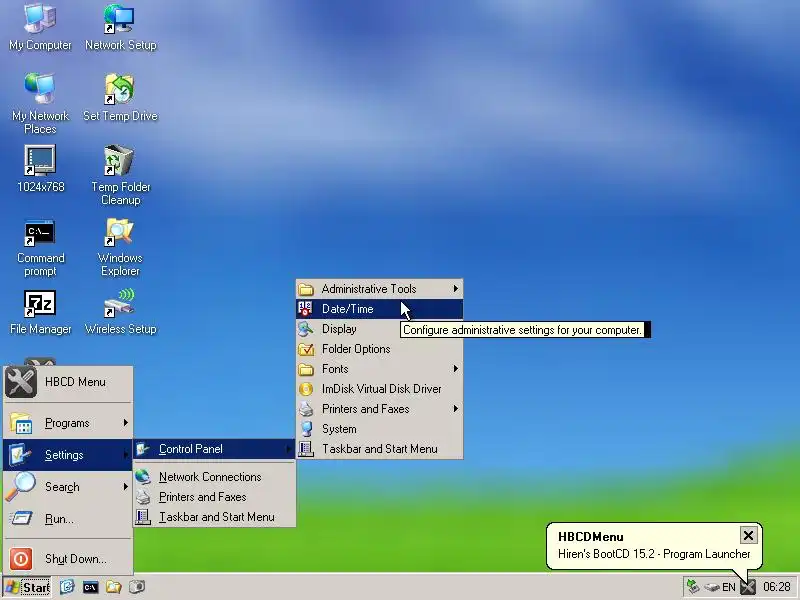Open HBCD Menu from Start menu
Image resolution: width=800 pixels, height=600 pixels.
[68, 382]
